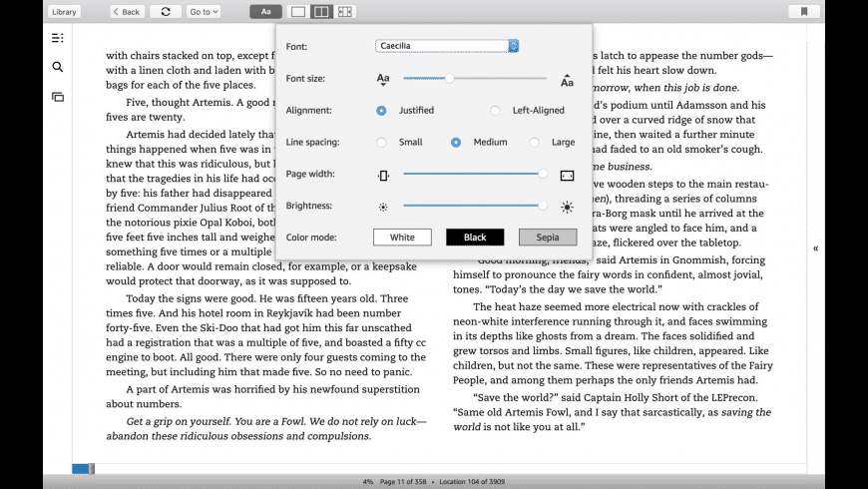Select Left-Aligned alignment radio button
Image resolution: width=868 pixels, height=489 pixels.
click(x=495, y=111)
